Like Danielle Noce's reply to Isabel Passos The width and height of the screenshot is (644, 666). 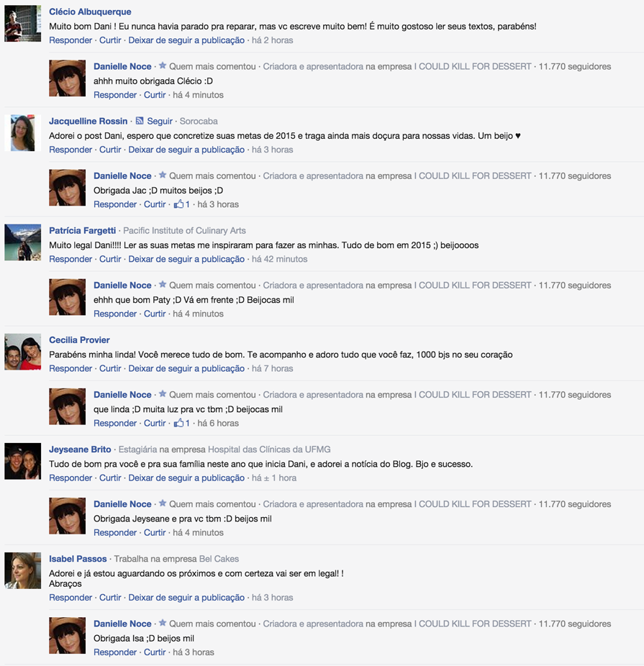pos(155,652)
